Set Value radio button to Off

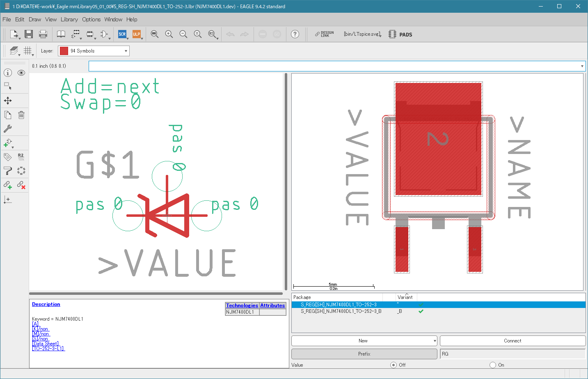click(x=394, y=365)
